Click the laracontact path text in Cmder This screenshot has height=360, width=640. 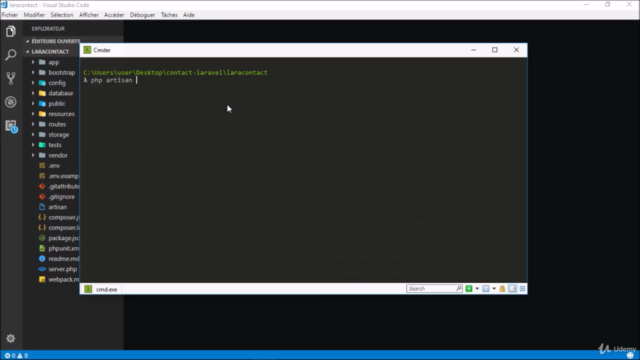click(247, 73)
